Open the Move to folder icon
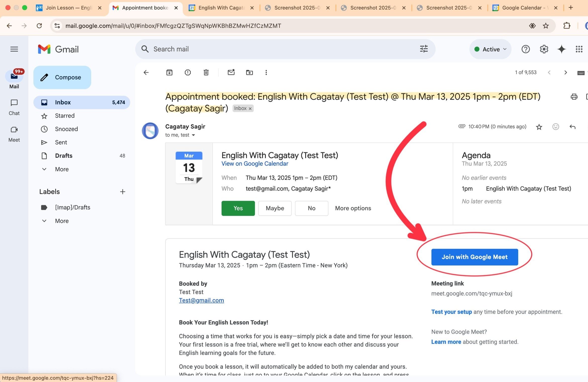This screenshot has height=382, width=588. pyautogui.click(x=249, y=73)
